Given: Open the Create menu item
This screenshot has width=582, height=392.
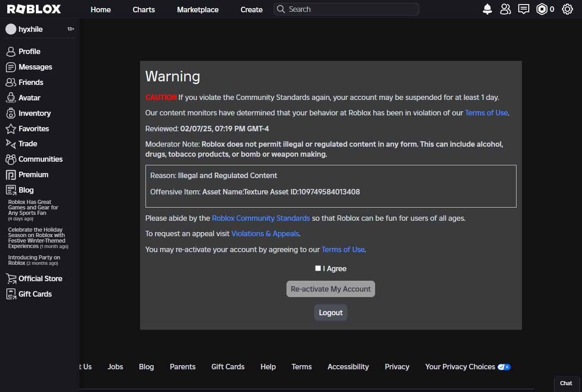Looking at the screenshot, I should (x=251, y=9).
